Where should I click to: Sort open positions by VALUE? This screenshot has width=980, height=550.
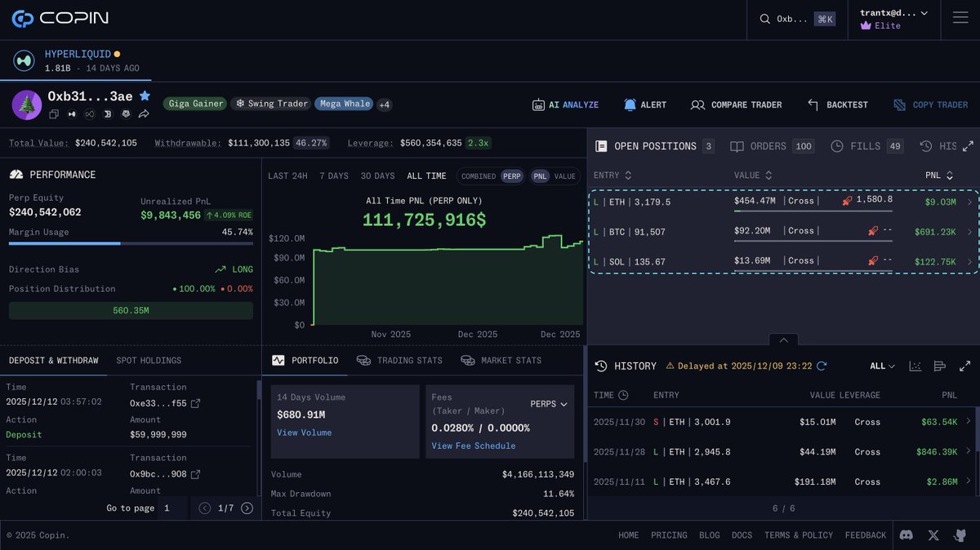click(754, 175)
